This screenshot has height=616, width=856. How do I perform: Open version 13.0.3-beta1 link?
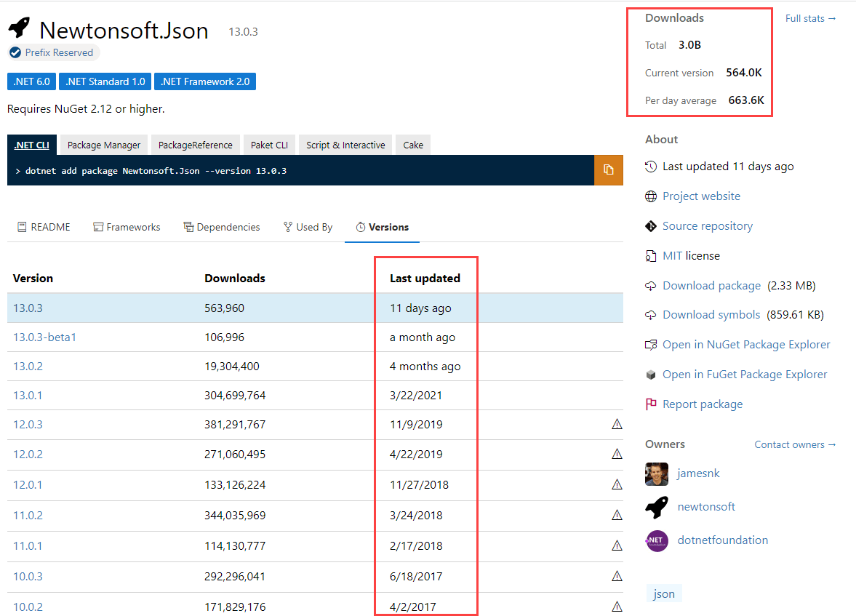coord(45,337)
